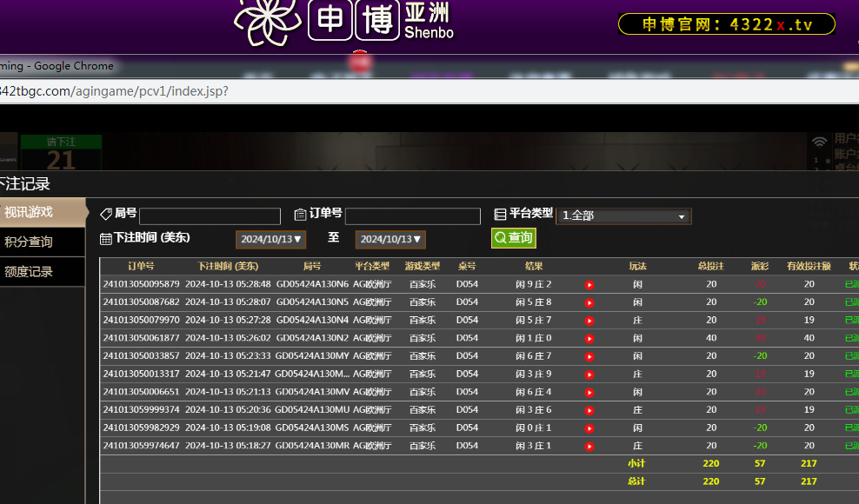This screenshot has height=504, width=859.
Task: Play replay icon for round GD05424A130MU
Action: pos(589,410)
